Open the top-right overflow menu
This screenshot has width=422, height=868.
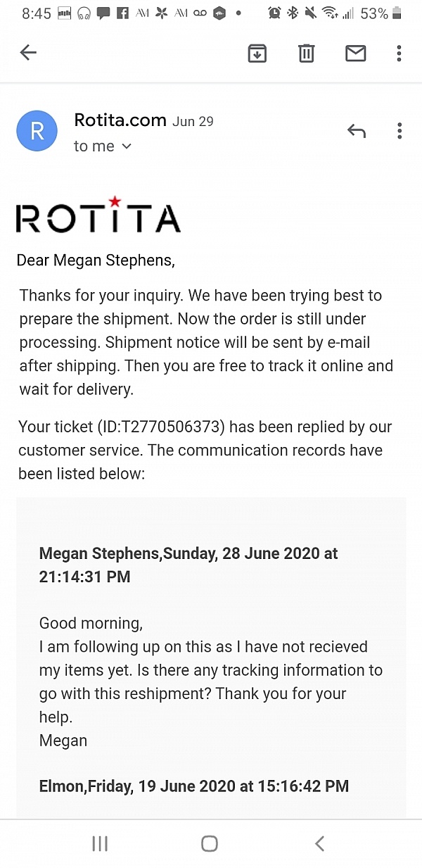click(399, 53)
